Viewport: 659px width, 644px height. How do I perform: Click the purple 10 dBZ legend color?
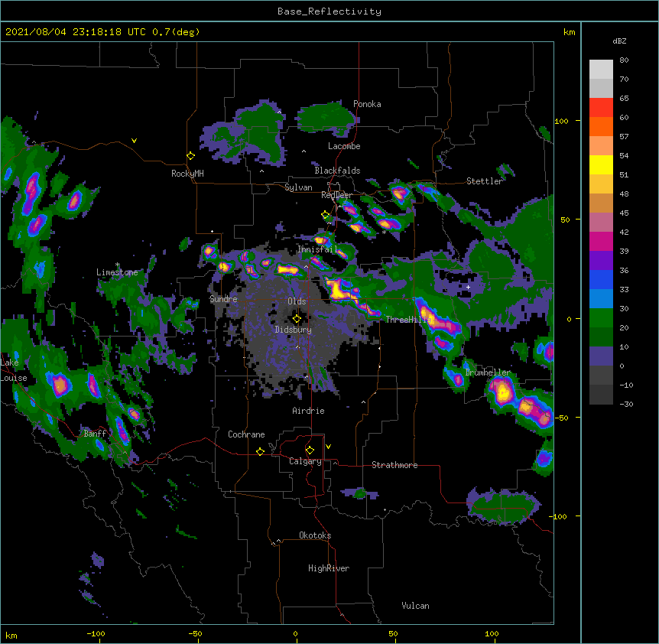(601, 356)
